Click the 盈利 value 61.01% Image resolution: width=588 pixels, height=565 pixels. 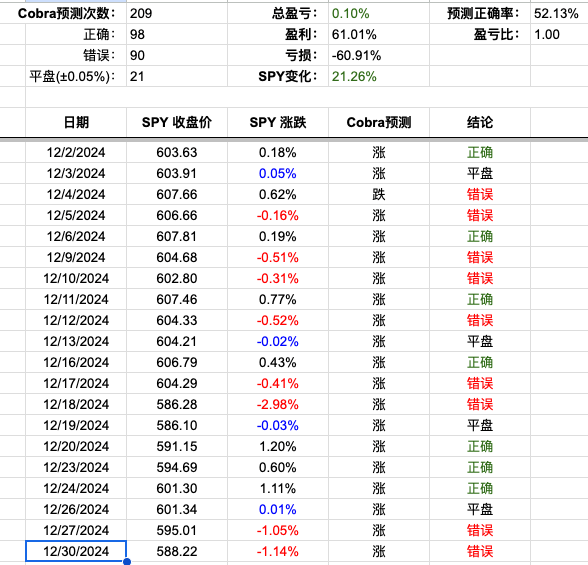tap(354, 34)
